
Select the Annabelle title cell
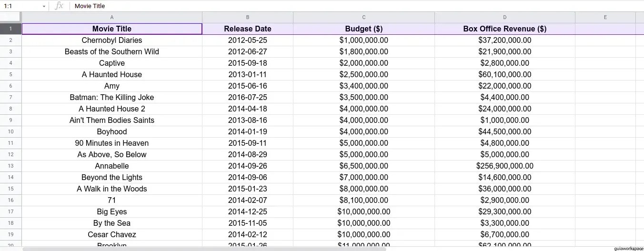coord(112,166)
